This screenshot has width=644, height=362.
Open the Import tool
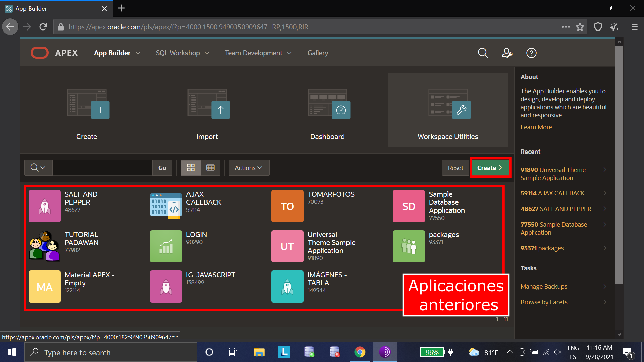[x=207, y=111]
